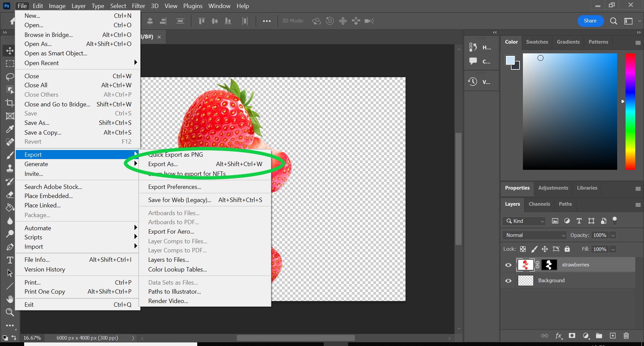Screen dimensions: 644x346
Task: Click the hue spectrum slider
Action: (630, 111)
